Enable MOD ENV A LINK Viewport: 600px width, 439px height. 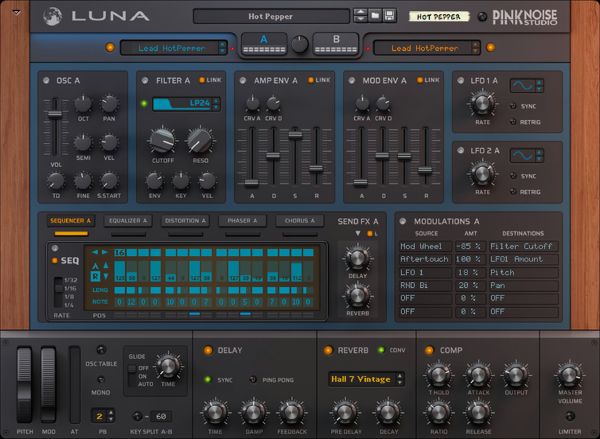[x=420, y=80]
